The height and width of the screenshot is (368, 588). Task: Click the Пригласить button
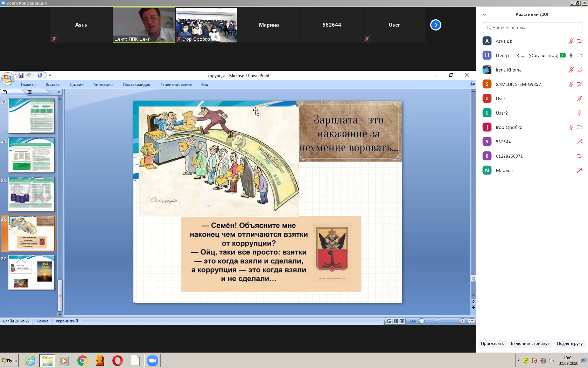[x=492, y=343]
